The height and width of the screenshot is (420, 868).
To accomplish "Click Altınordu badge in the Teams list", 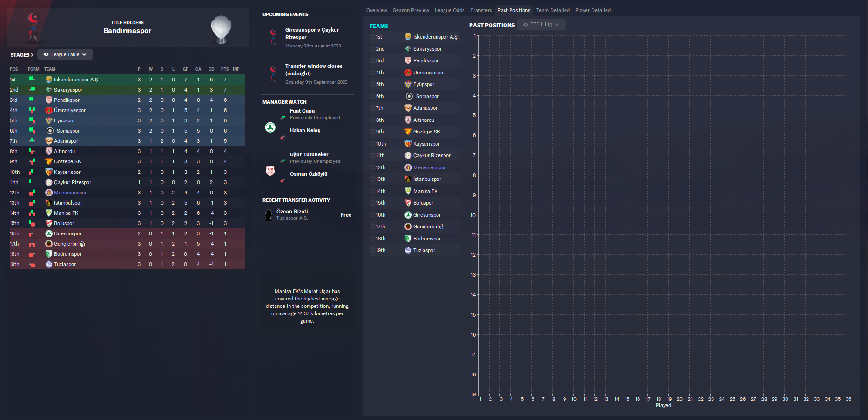I will tap(408, 120).
